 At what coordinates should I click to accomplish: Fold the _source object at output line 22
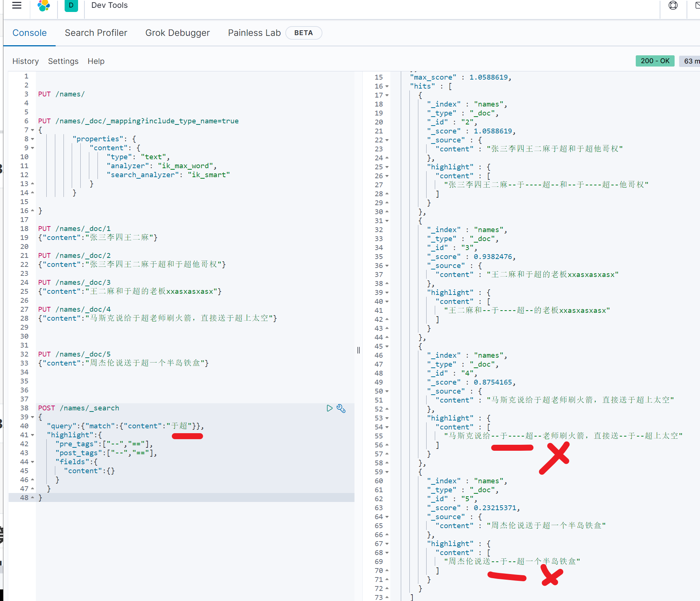pos(387,140)
